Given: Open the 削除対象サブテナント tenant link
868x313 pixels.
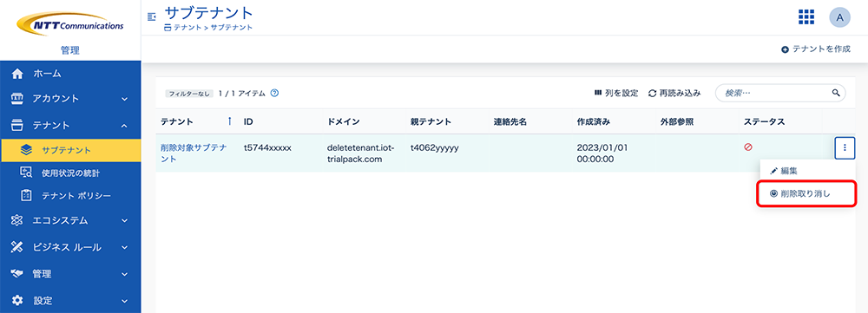Looking at the screenshot, I should [x=194, y=153].
